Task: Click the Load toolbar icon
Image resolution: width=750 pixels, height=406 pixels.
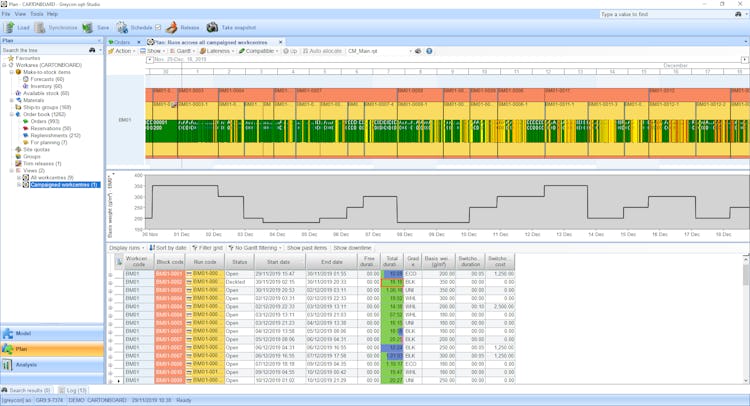Action: click(x=9, y=28)
